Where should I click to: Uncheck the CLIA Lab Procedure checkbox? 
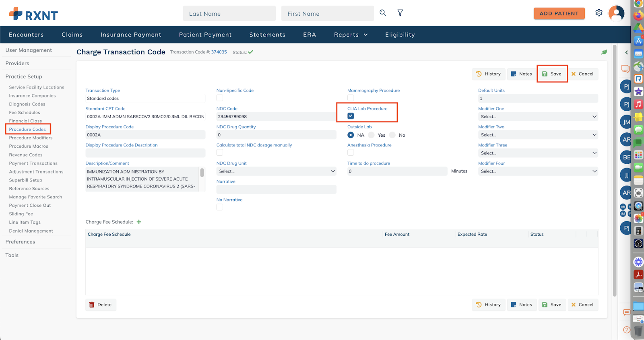(351, 116)
